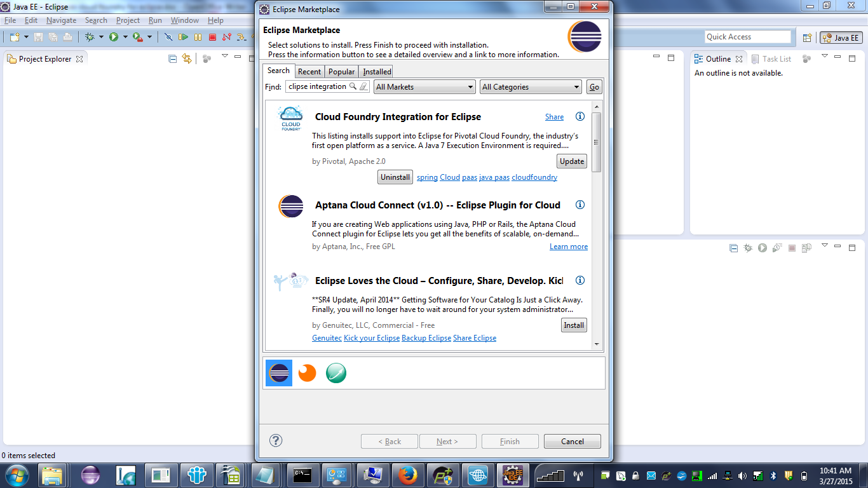Follow the cloudfoundry tag link
The image size is (868, 488).
pyautogui.click(x=534, y=177)
